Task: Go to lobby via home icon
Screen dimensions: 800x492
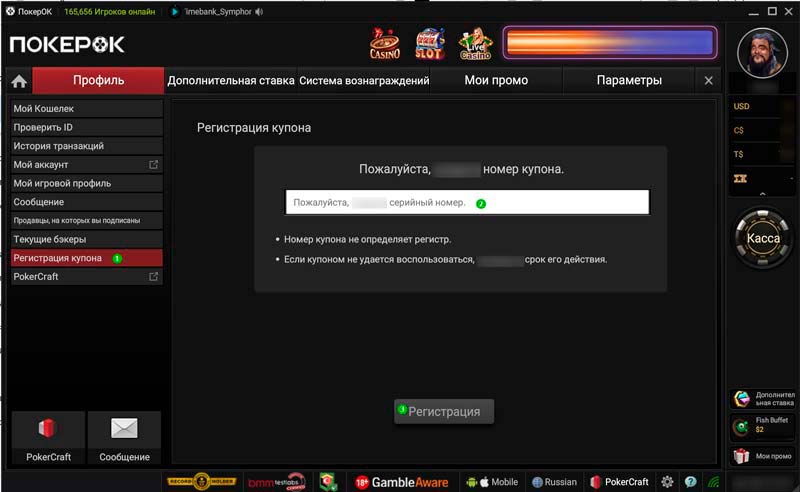Action: pyautogui.click(x=19, y=81)
